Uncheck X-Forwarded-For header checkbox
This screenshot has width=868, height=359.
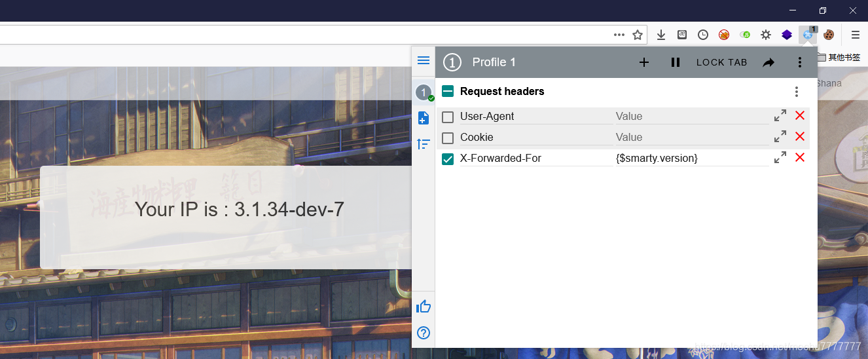[x=448, y=159]
